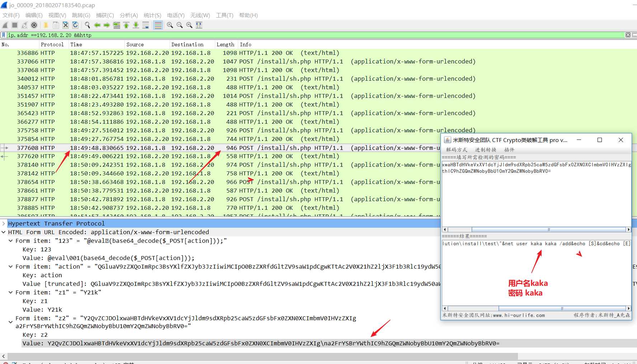Collapse Form item "z2" node

click(11, 322)
